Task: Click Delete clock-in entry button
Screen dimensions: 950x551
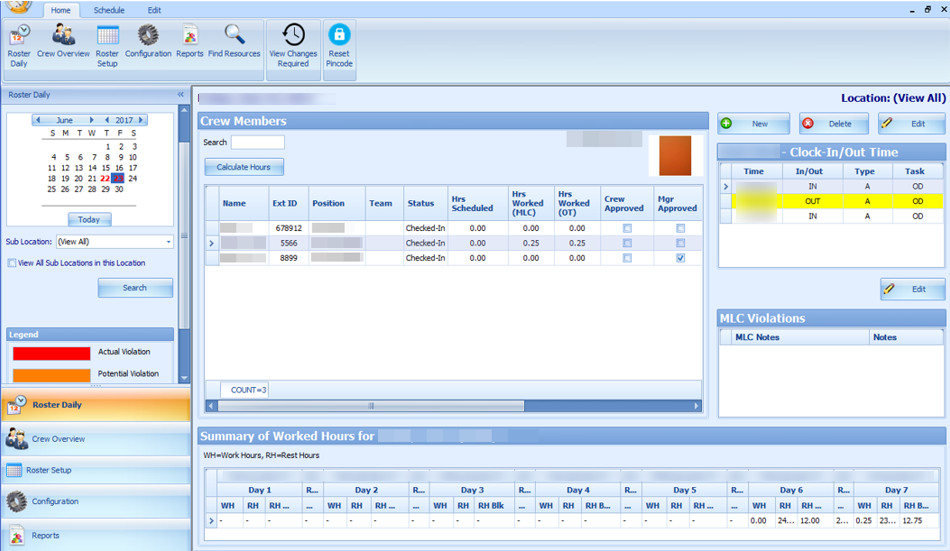Action: [x=834, y=124]
